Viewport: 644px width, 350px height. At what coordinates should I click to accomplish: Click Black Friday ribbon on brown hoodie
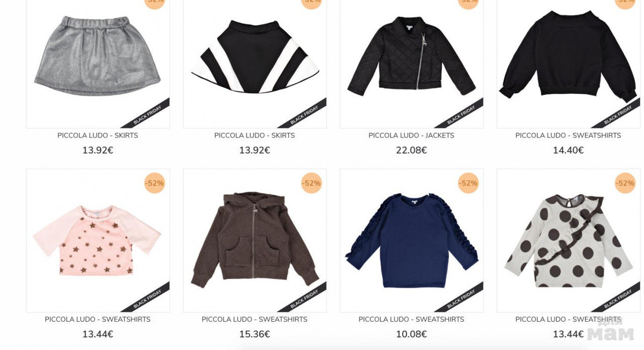click(304, 299)
